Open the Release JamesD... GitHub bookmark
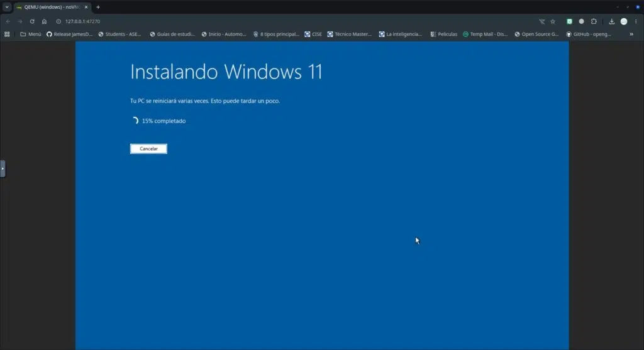 [69, 34]
